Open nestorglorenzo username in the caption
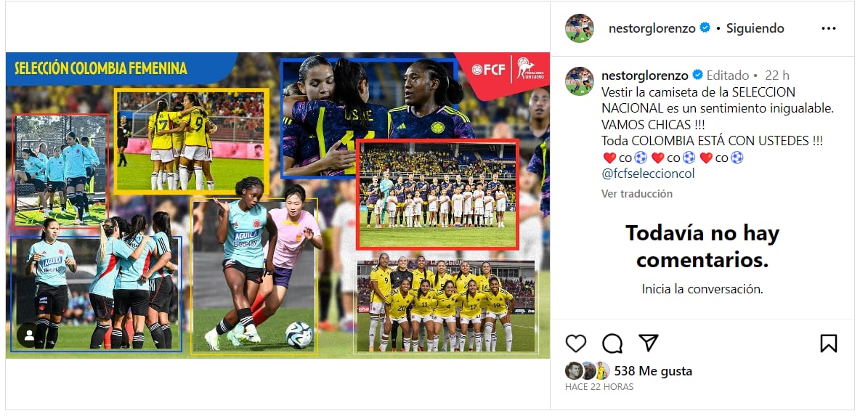This screenshot has height=419, width=868. pos(645,76)
